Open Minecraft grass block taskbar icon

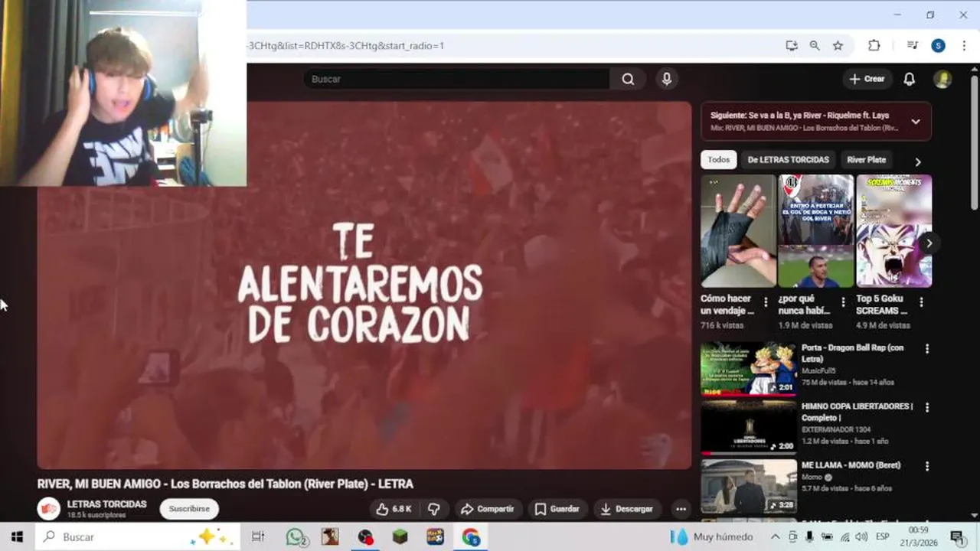(400, 536)
